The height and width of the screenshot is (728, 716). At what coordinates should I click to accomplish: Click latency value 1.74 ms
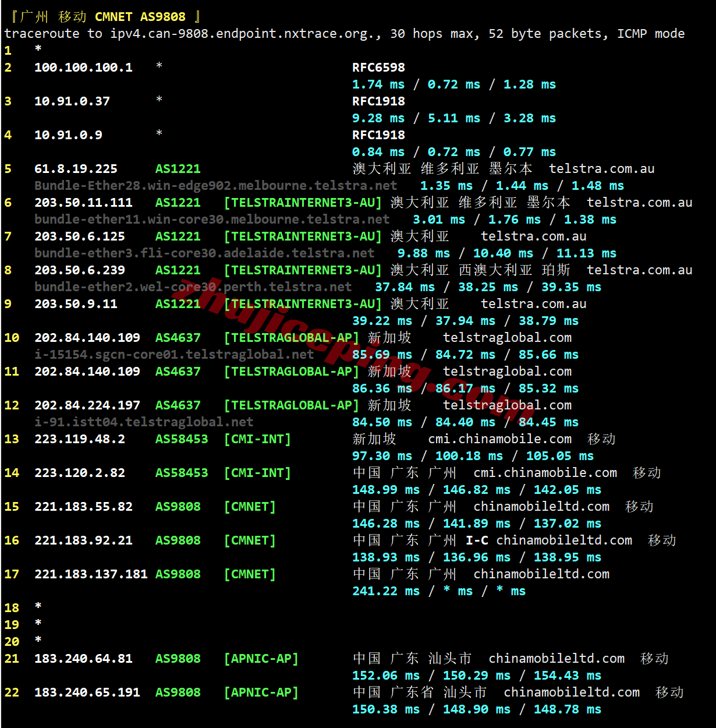click(x=378, y=84)
